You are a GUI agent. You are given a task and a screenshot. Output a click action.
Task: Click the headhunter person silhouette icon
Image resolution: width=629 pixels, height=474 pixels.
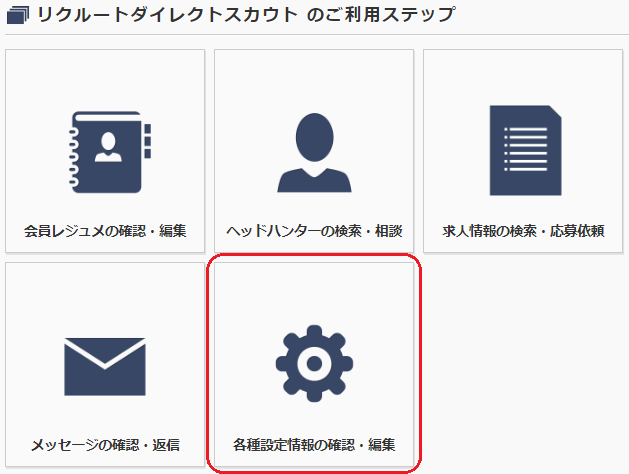(x=314, y=152)
